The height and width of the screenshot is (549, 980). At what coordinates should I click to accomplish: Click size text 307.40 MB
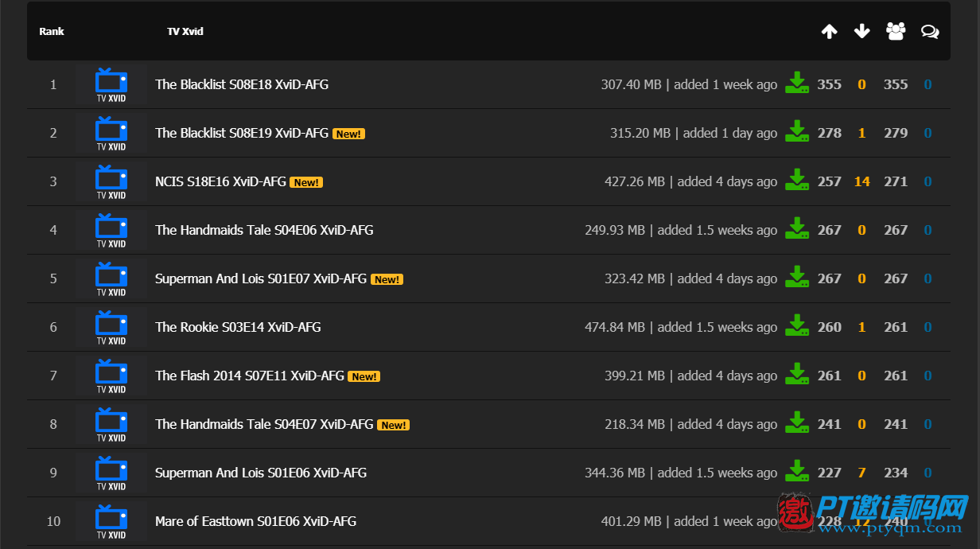632,84
